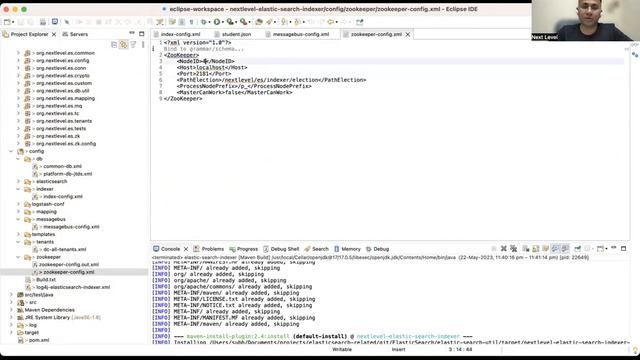Click the Save toolbar icon
The height and width of the screenshot is (360, 640).
click(x=21, y=22)
